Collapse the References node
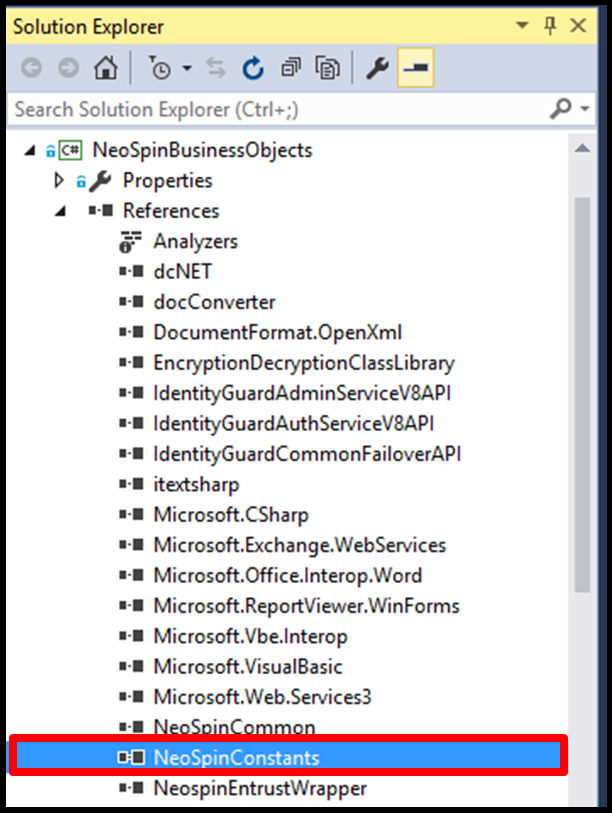Screen dimensions: 612x813 tap(61, 211)
